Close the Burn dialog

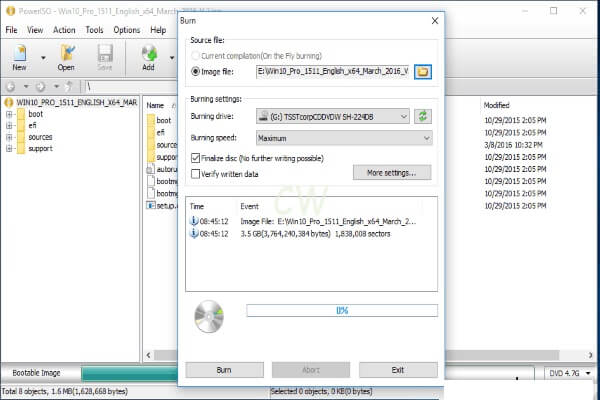coord(435,21)
